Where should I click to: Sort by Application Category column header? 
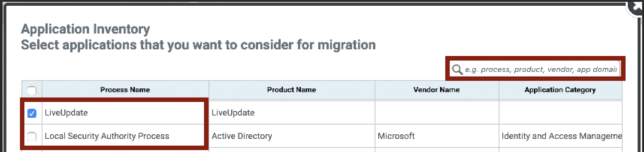point(560,90)
